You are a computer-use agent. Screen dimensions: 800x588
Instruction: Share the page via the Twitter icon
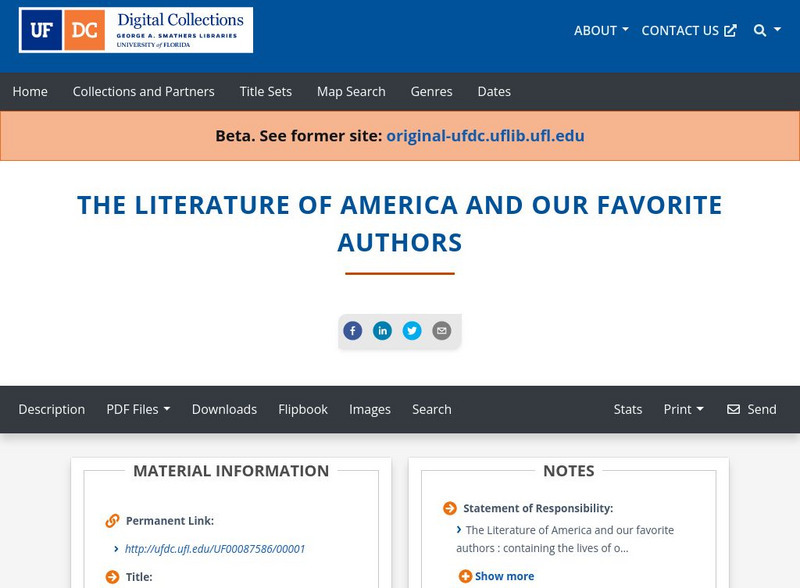[x=412, y=330]
